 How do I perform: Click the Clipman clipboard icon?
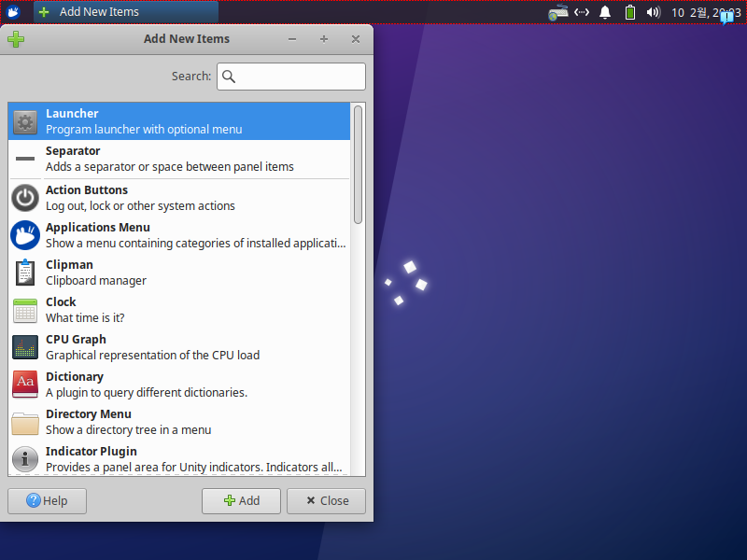(x=25, y=273)
